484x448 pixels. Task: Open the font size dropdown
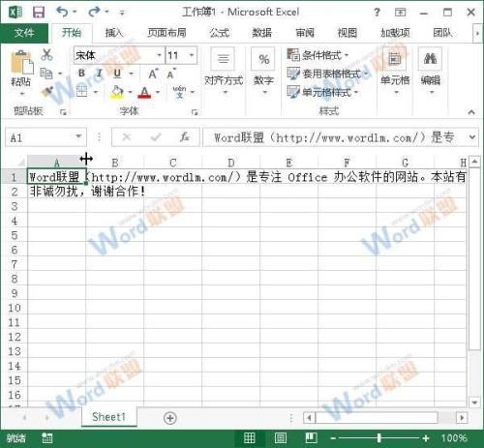coord(192,55)
